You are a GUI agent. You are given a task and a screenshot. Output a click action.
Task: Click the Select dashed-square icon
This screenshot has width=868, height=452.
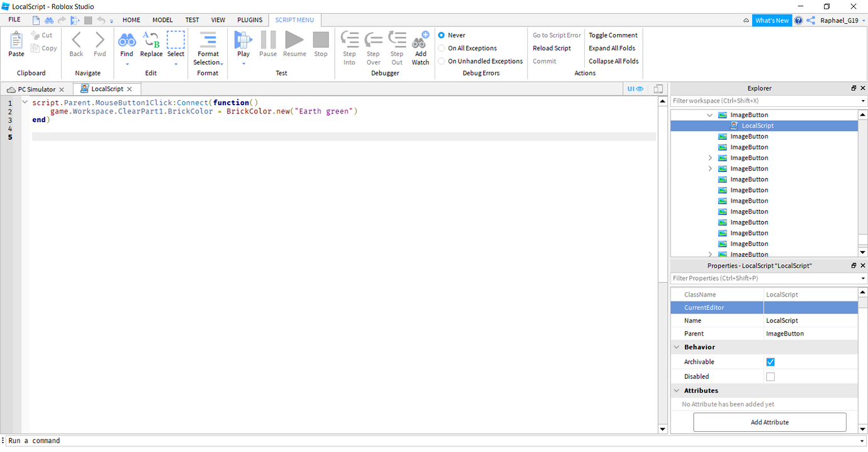175,40
